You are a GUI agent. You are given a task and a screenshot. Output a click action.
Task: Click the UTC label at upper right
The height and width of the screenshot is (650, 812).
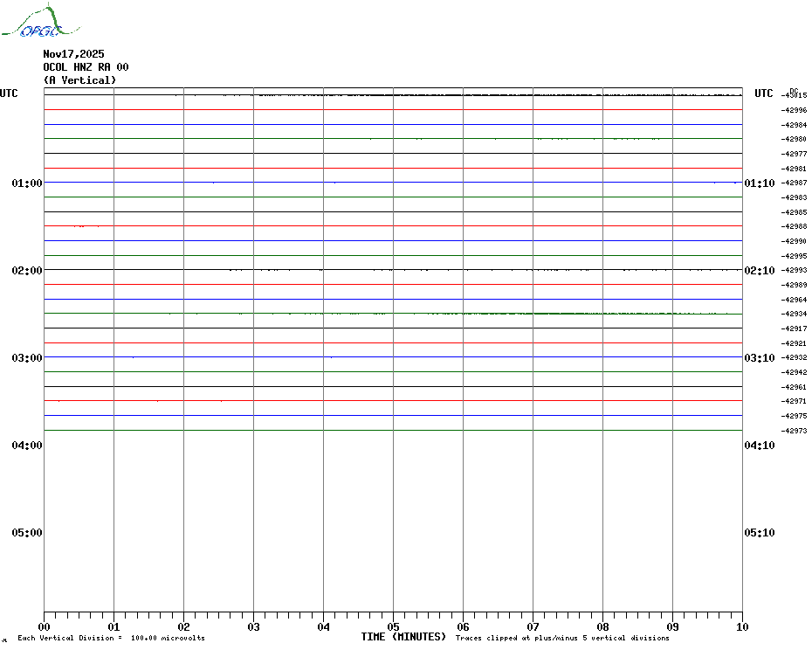click(x=764, y=93)
